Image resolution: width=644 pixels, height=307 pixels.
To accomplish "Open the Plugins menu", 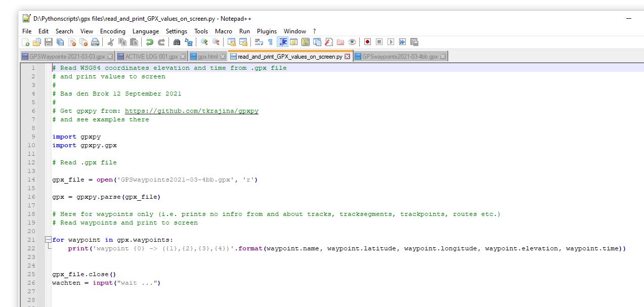I will [267, 31].
